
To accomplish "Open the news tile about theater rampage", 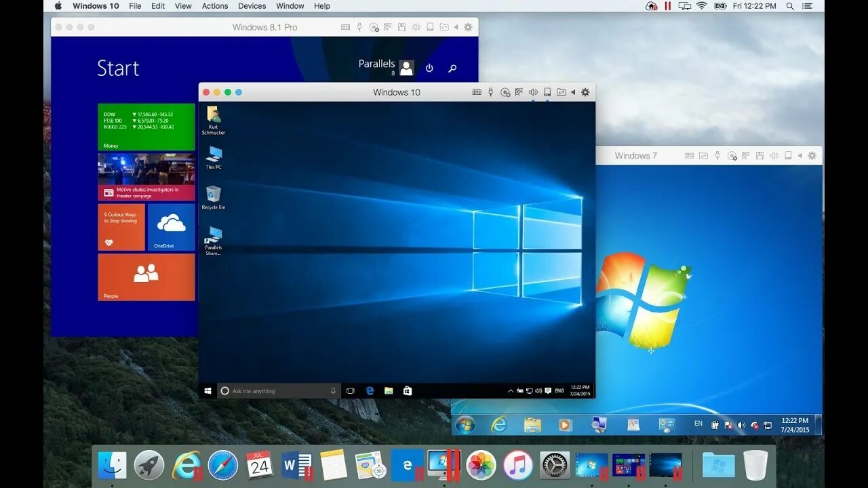I will pyautogui.click(x=146, y=177).
